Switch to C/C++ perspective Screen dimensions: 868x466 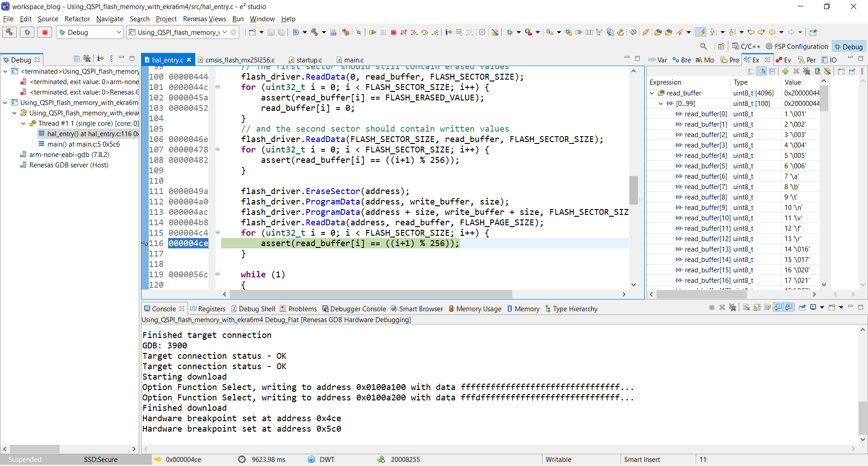746,46
